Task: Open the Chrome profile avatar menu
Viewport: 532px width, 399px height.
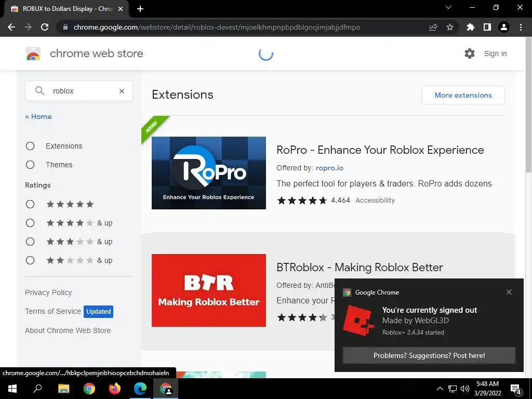Action: pyautogui.click(x=504, y=27)
